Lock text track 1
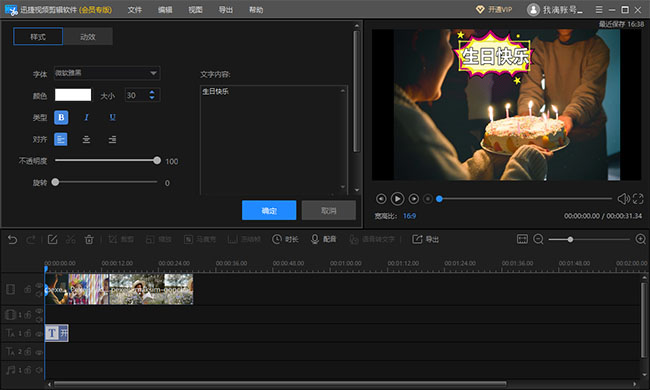The height and width of the screenshot is (390, 650). [x=28, y=333]
